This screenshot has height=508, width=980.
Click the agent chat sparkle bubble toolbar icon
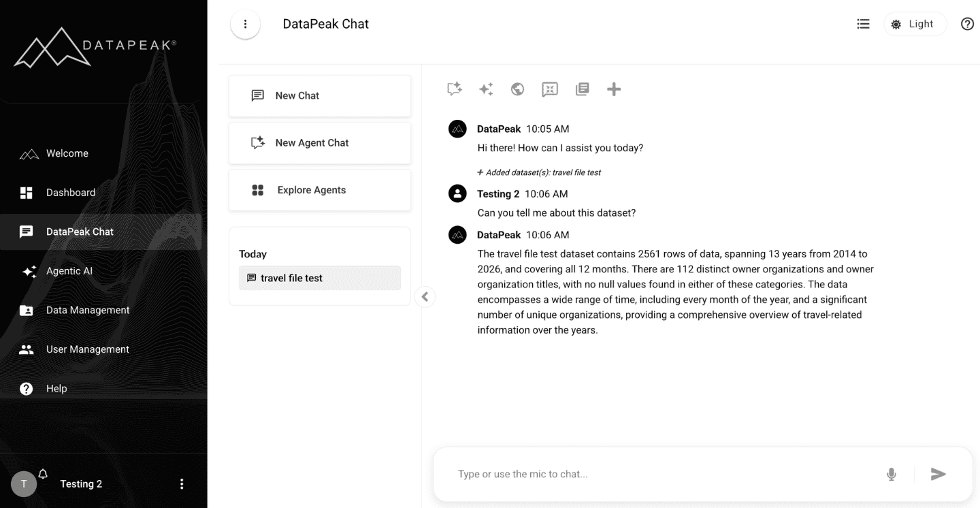[x=454, y=89]
